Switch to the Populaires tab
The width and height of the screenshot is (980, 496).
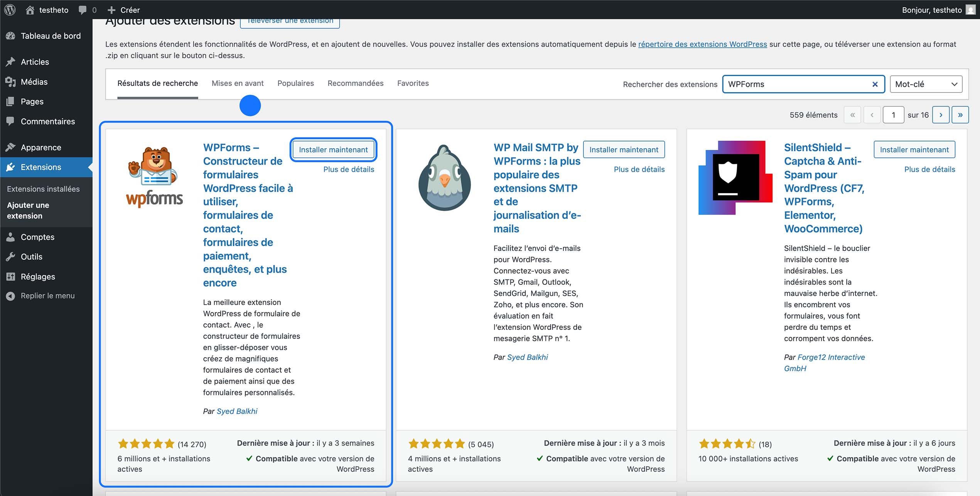click(295, 83)
